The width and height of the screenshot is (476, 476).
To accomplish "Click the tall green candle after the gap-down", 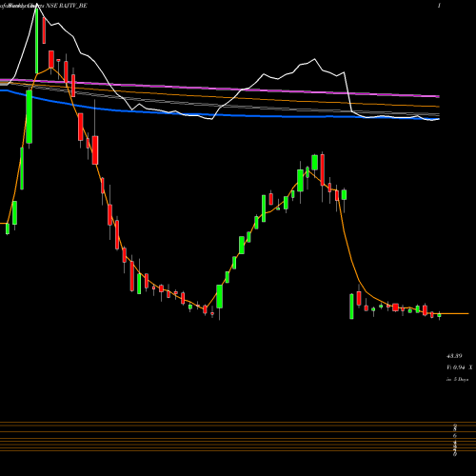I will (351, 307).
